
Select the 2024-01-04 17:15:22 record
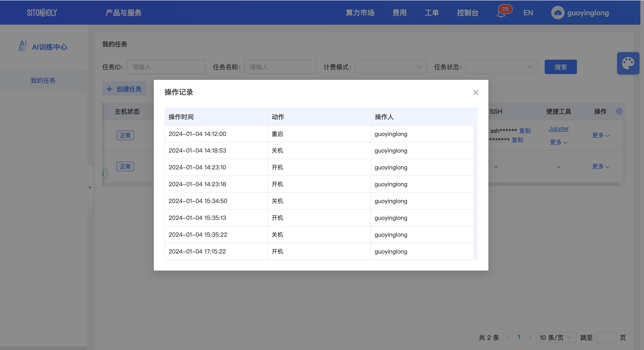coord(319,252)
